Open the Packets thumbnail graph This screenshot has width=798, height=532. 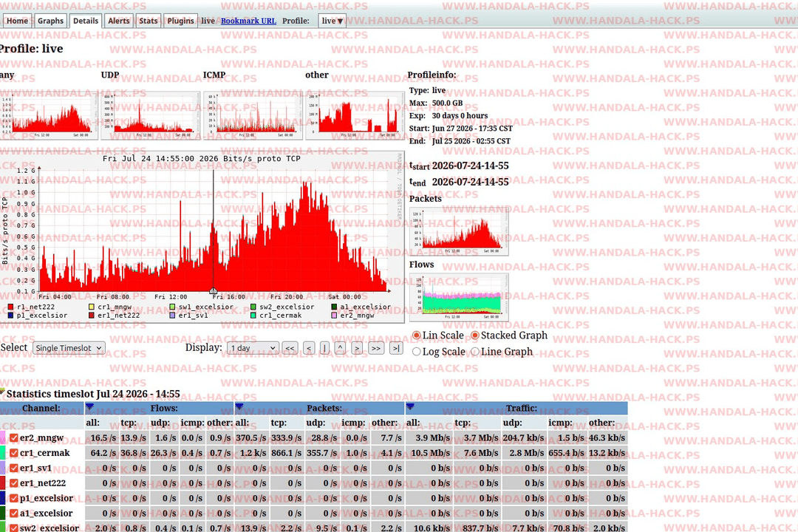459,231
